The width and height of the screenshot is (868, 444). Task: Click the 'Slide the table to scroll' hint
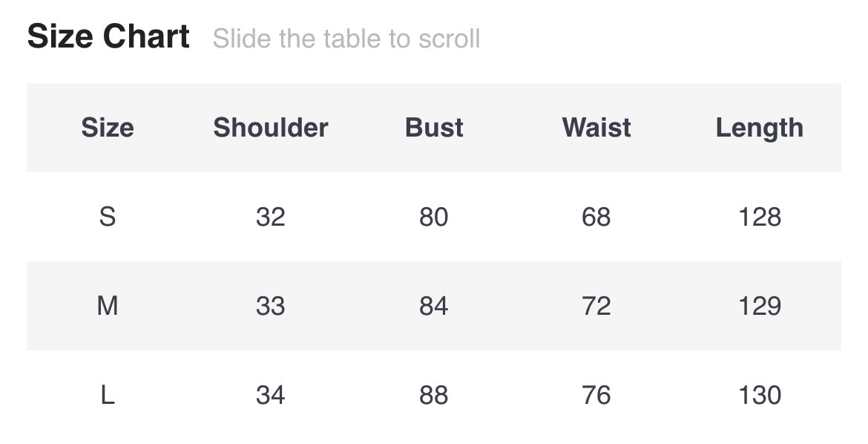(x=346, y=39)
